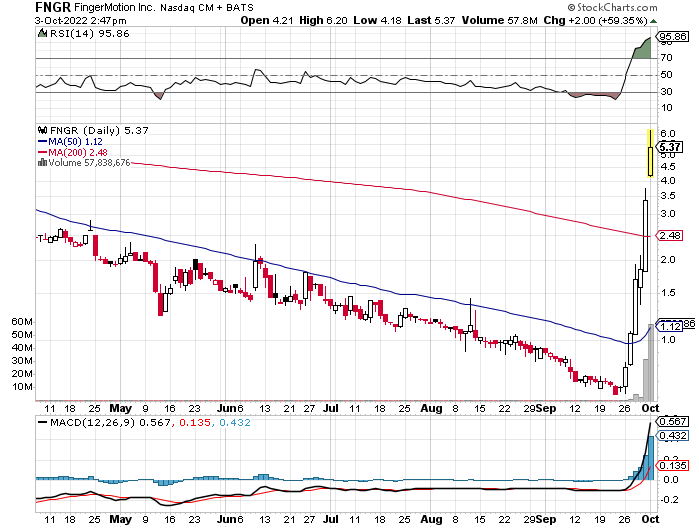Viewport: 699px width, 529px height.
Task: Click the tallest gray volume bar
Action: [651, 362]
